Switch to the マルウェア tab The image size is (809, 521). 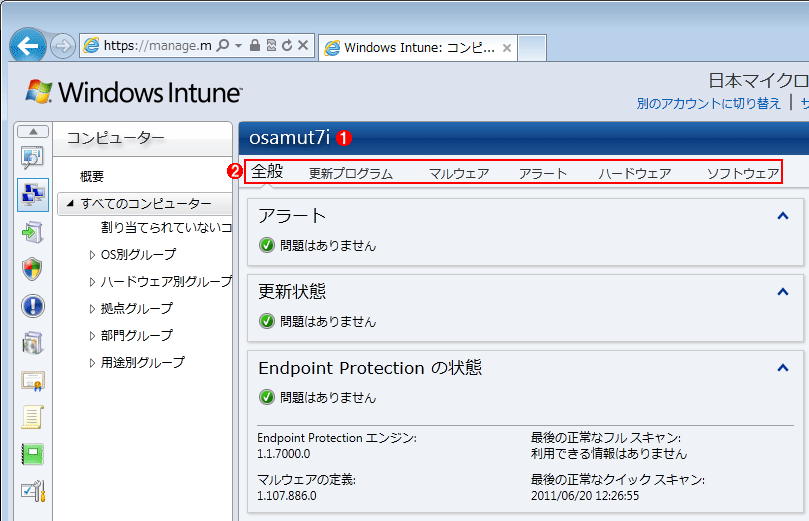[459, 174]
